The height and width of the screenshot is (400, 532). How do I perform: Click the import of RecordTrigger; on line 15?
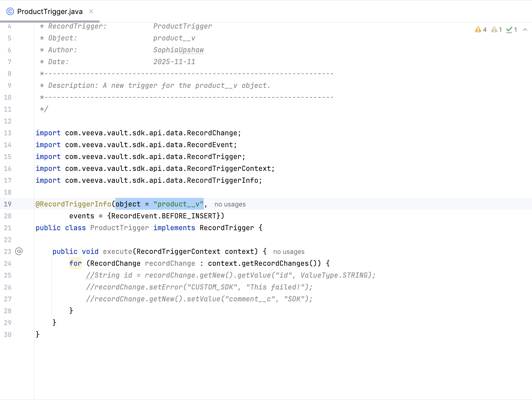pos(140,157)
